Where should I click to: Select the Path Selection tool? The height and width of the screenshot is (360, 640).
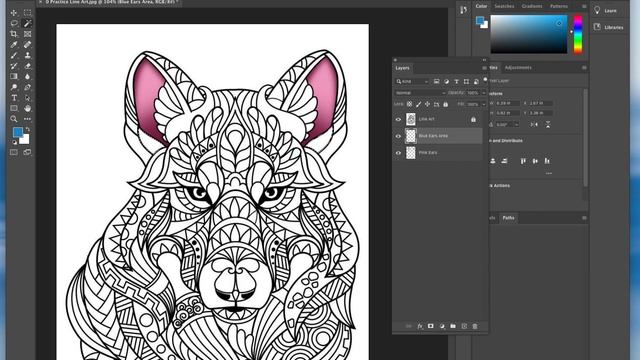27,98
